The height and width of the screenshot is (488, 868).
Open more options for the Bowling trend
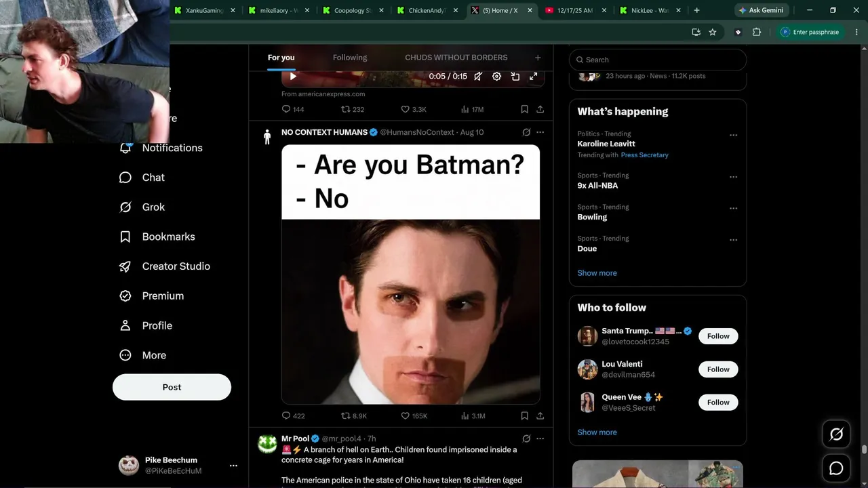click(x=733, y=209)
